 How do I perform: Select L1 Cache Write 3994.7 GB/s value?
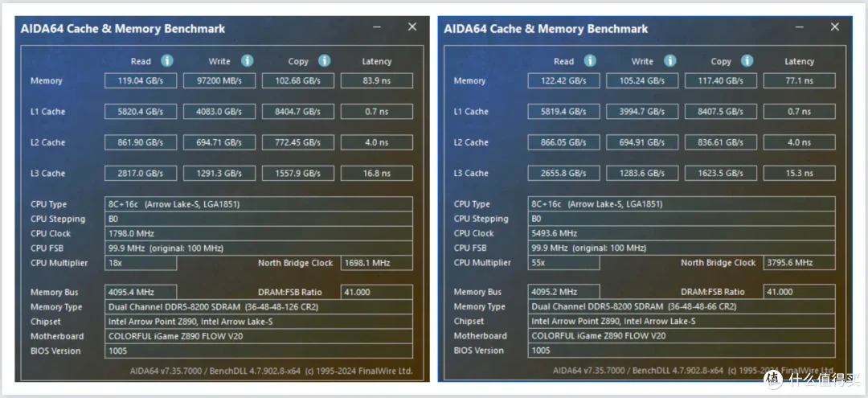[642, 112]
